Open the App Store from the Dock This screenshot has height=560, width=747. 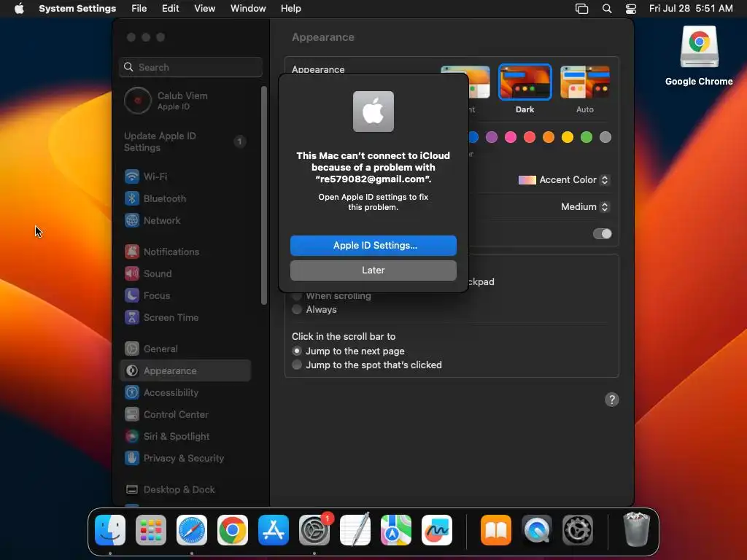point(274,530)
